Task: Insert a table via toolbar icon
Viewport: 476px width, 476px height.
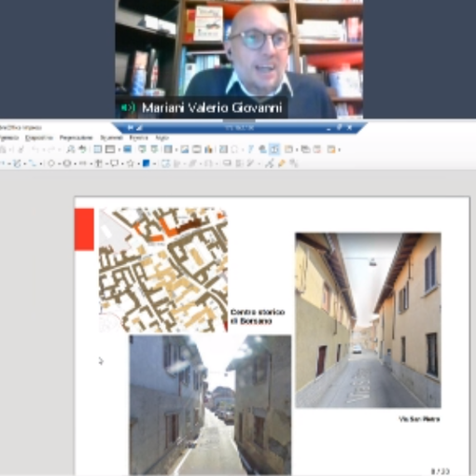Action: 168,149
